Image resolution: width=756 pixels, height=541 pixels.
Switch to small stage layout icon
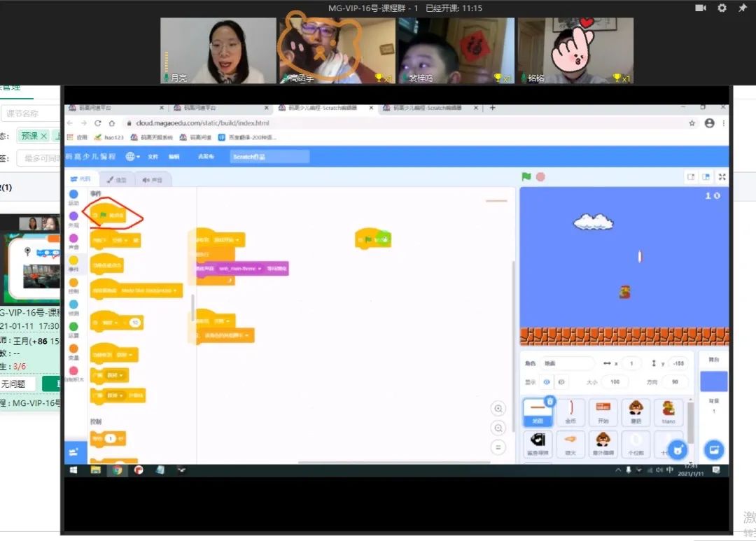[691, 177]
